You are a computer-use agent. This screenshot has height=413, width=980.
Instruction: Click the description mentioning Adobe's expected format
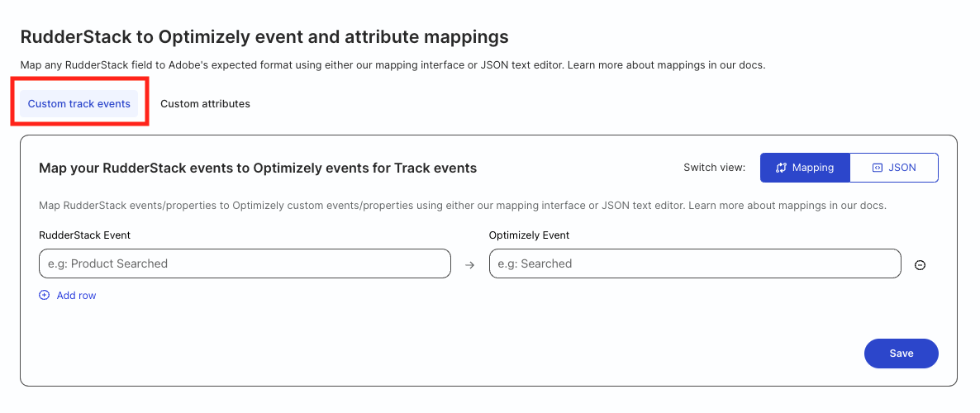[x=392, y=65]
